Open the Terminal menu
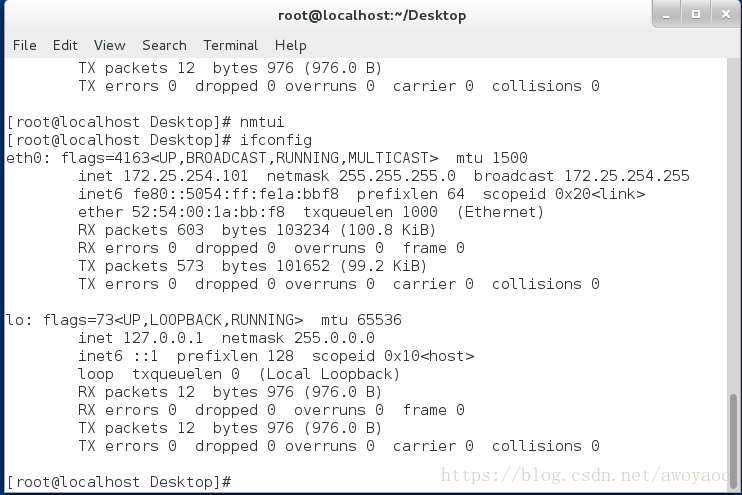This screenshot has height=495, width=742. (x=230, y=45)
